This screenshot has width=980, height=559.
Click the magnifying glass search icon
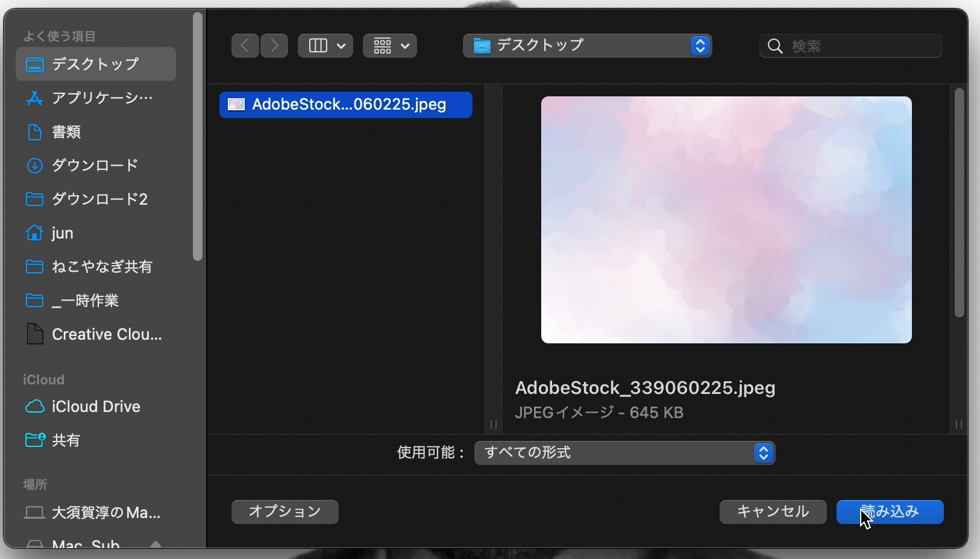point(776,46)
